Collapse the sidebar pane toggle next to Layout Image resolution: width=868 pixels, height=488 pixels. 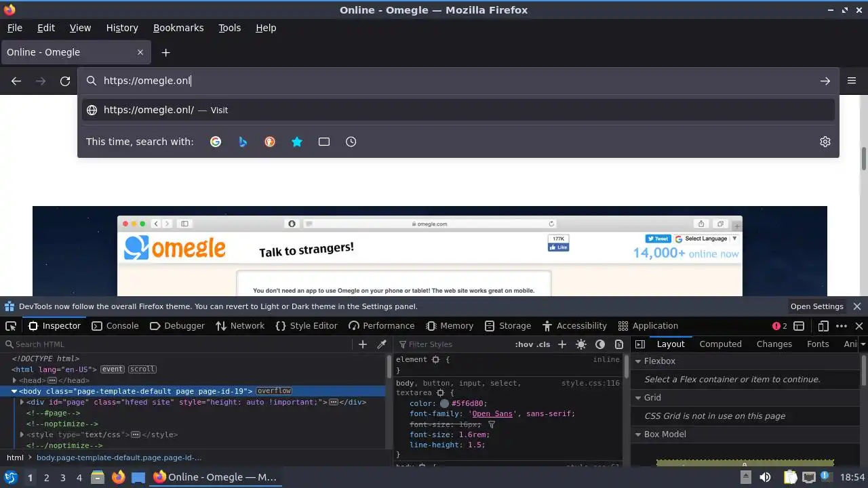pos(639,344)
